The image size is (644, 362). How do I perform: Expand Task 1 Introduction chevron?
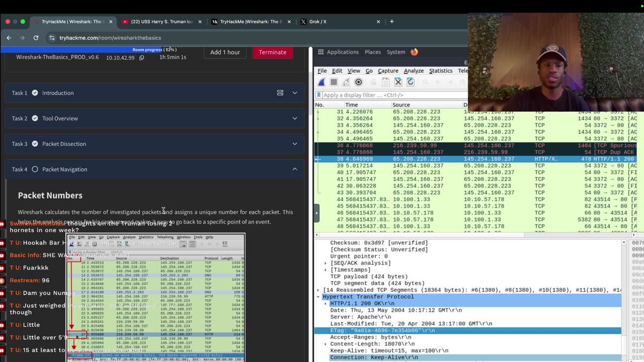[295, 93]
